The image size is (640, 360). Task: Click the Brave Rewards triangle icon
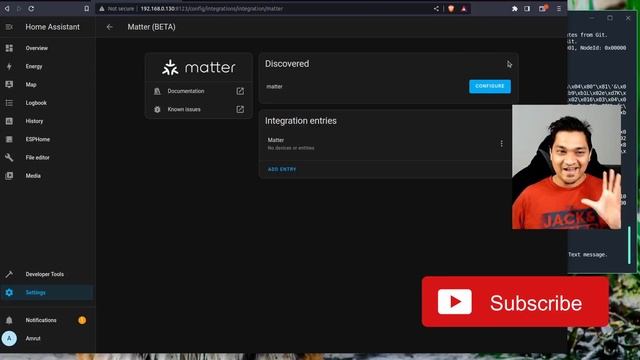click(464, 9)
